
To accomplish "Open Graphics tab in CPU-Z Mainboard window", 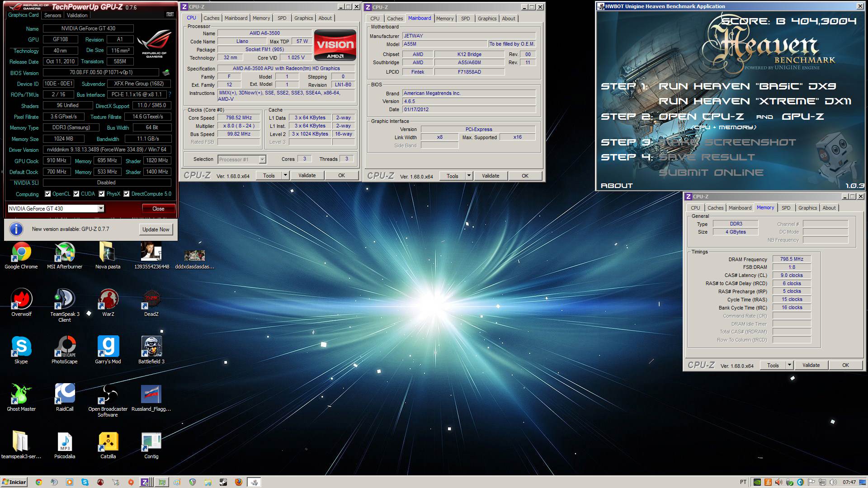I will pyautogui.click(x=487, y=19).
